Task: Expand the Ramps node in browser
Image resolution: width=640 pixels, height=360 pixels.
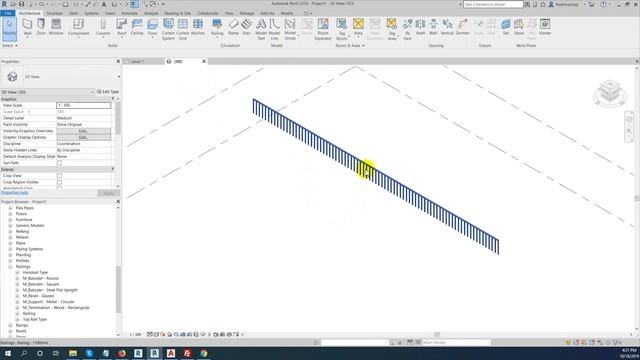Action: [10, 325]
